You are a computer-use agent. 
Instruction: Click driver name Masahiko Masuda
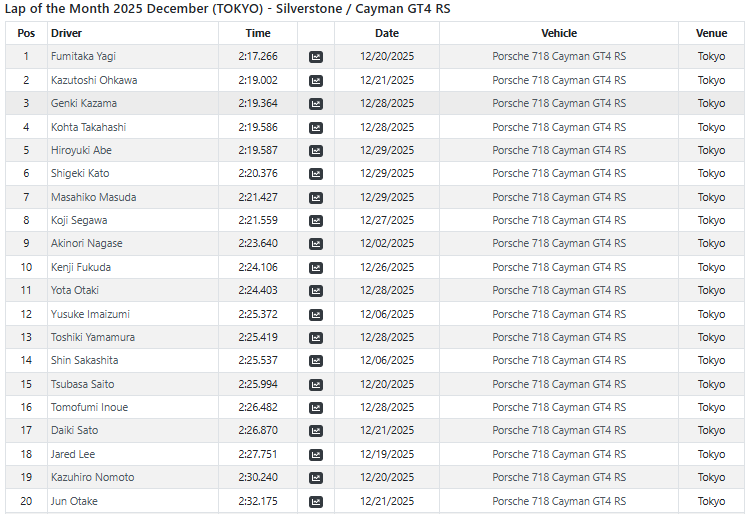(93, 197)
